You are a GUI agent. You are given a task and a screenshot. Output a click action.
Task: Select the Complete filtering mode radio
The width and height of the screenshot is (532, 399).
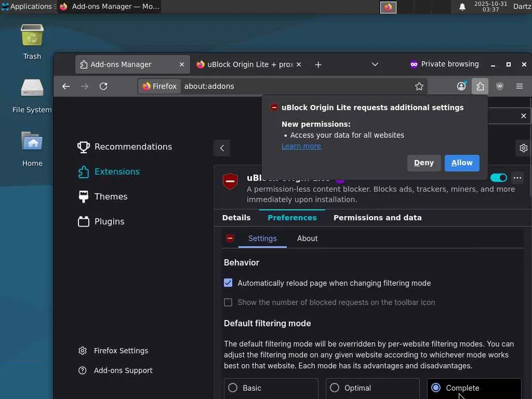click(436, 388)
